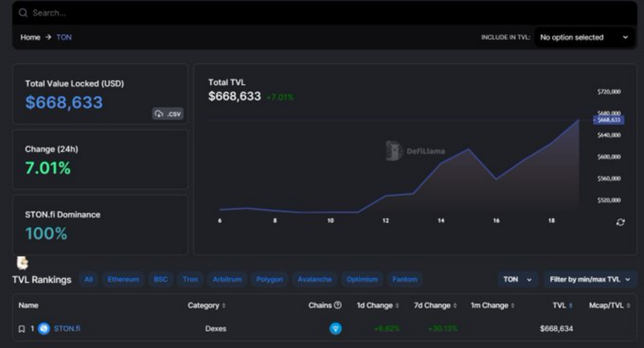Expand the TON chain dropdown
Viewport: 644px width, 348px height.
(x=517, y=279)
